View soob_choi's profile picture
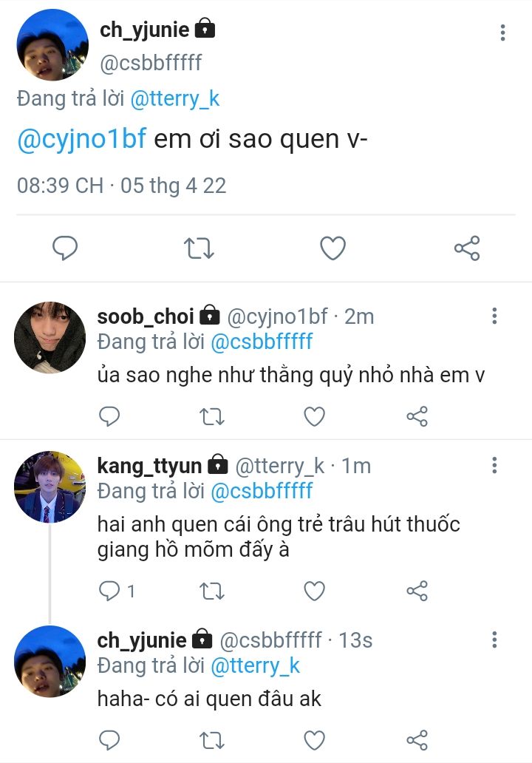 [50, 337]
